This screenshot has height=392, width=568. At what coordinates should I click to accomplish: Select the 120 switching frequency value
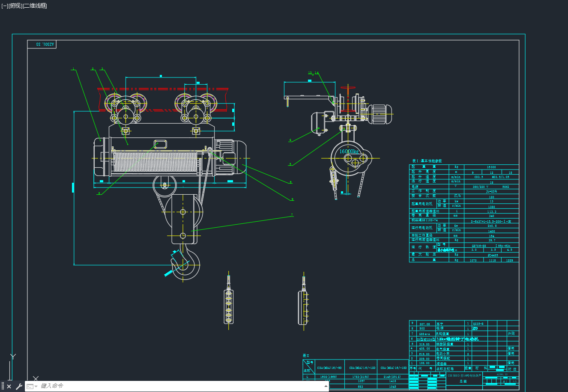pyautogui.click(x=491, y=197)
